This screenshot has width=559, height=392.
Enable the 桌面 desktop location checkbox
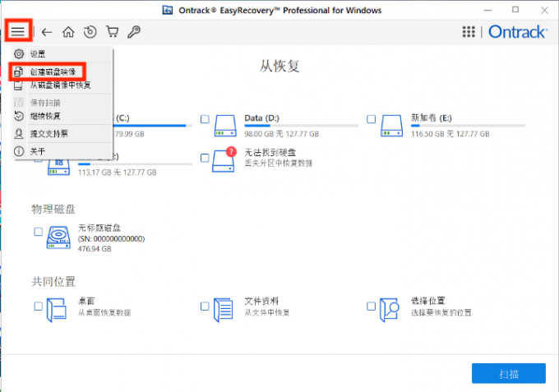[38, 306]
